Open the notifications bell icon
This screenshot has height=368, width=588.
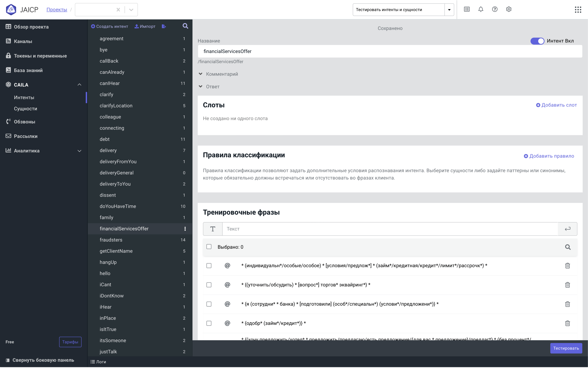tap(481, 9)
